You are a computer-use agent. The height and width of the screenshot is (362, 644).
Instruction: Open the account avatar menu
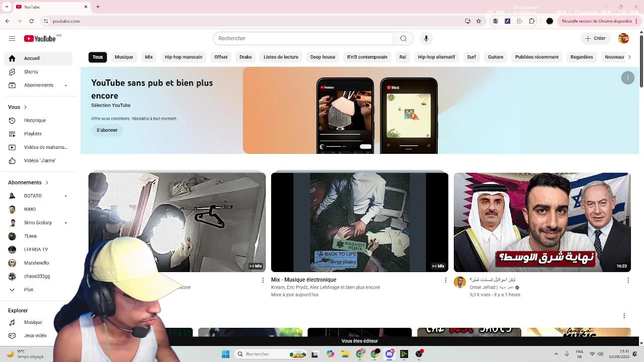tap(623, 39)
